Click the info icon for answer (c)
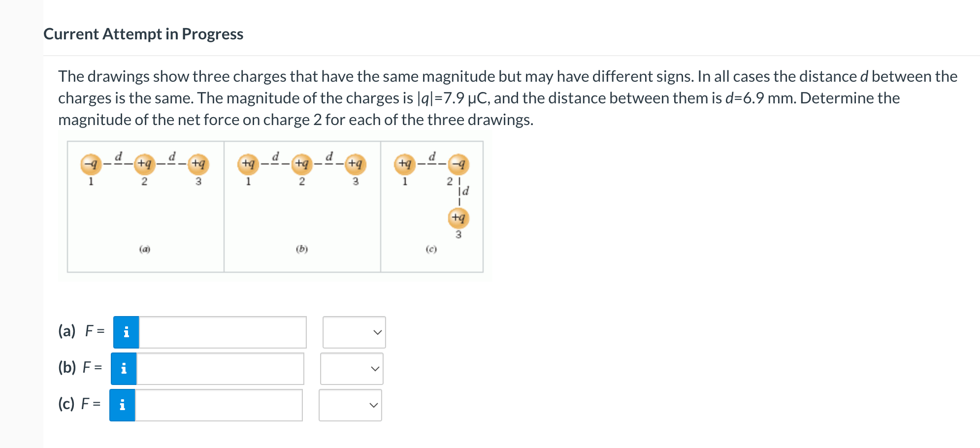The height and width of the screenshot is (448, 980). 122,405
